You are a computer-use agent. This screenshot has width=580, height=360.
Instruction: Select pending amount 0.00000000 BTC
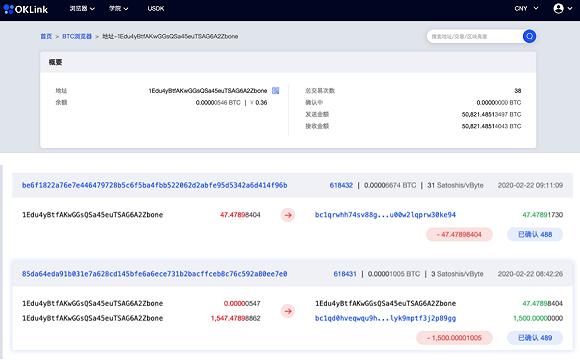click(x=499, y=102)
